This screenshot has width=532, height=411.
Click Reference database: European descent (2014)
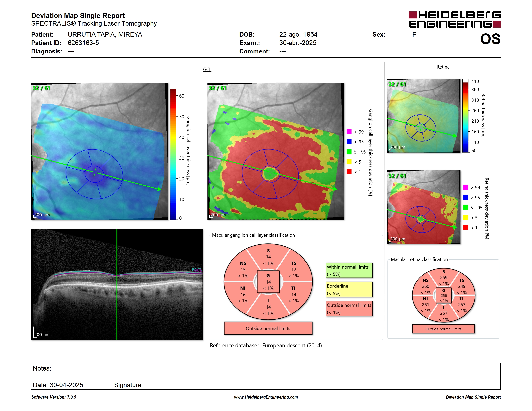266,346
